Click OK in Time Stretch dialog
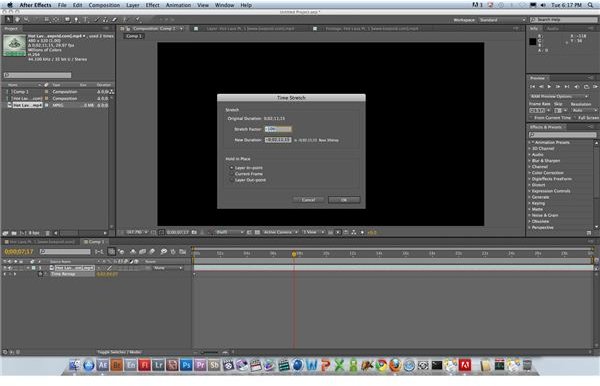The width and height of the screenshot is (600, 386). (x=344, y=200)
